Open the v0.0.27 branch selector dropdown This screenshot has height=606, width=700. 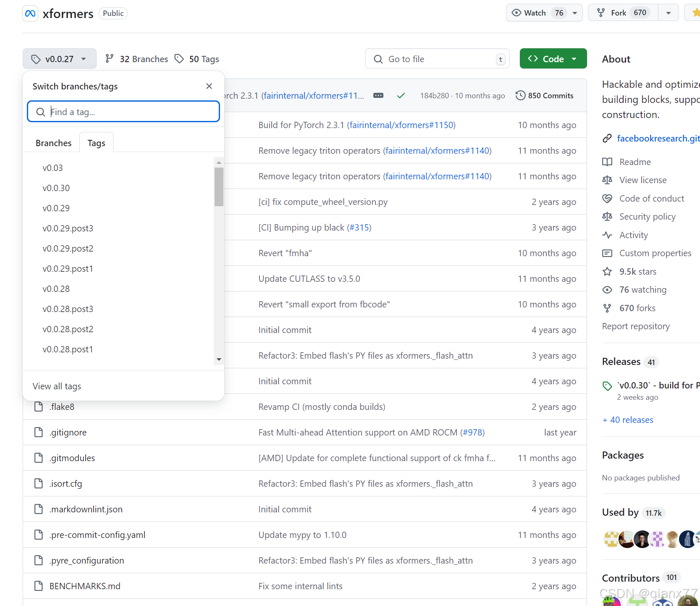60,59
